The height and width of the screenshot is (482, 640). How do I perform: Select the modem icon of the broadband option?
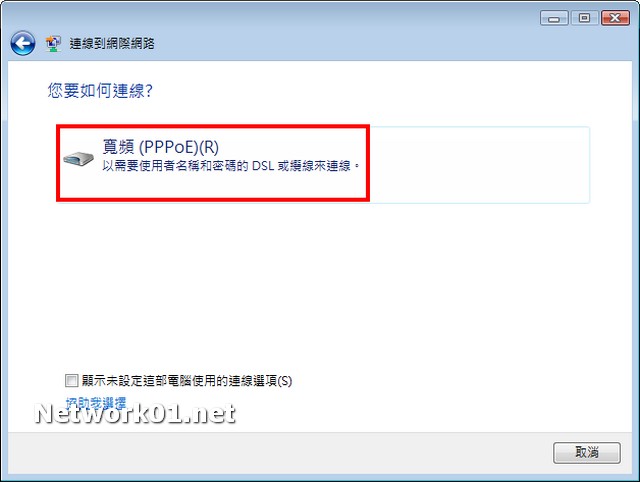tap(78, 158)
